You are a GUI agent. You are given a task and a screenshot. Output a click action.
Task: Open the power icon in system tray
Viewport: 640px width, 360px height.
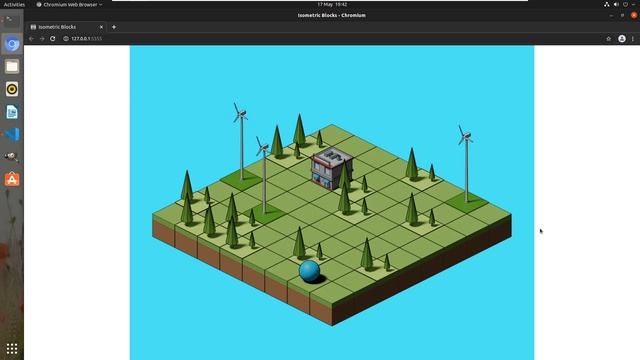[625, 4]
